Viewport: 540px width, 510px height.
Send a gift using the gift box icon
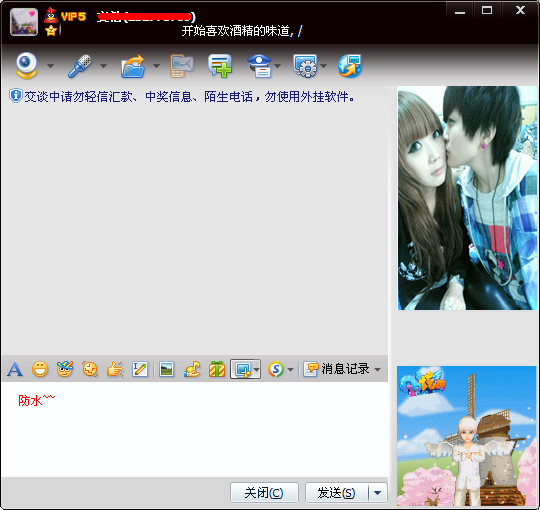coord(217,370)
